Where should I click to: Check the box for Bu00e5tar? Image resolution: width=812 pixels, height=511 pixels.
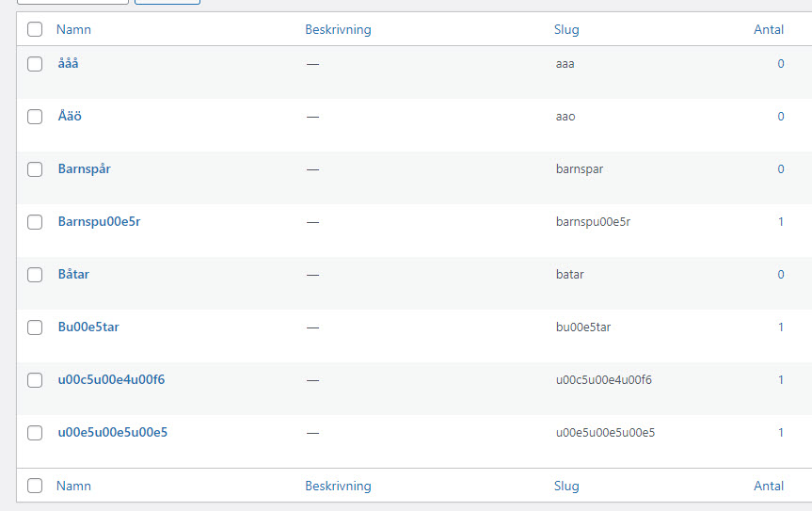(35, 327)
